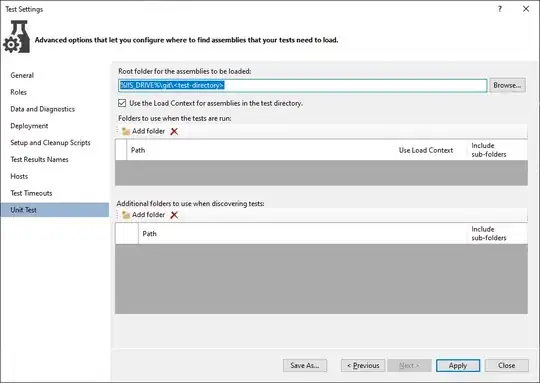
Task: Click the Add folder label under discovering tests
Action: pyautogui.click(x=148, y=215)
